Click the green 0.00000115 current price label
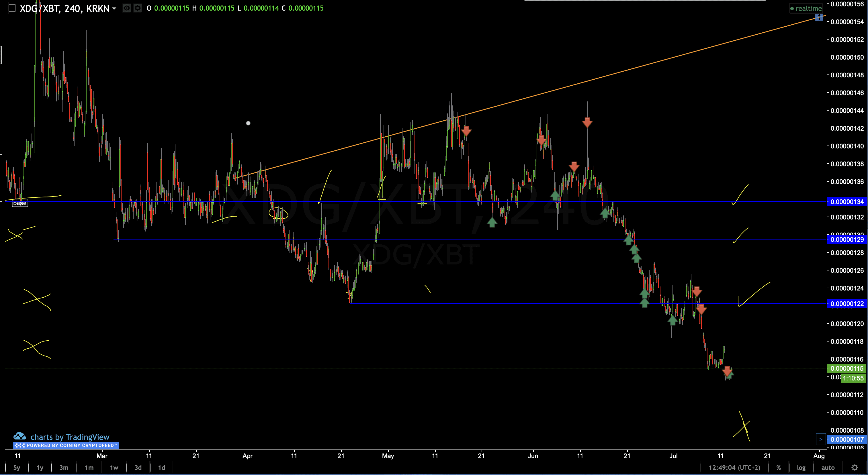The image size is (868, 475). click(x=847, y=368)
